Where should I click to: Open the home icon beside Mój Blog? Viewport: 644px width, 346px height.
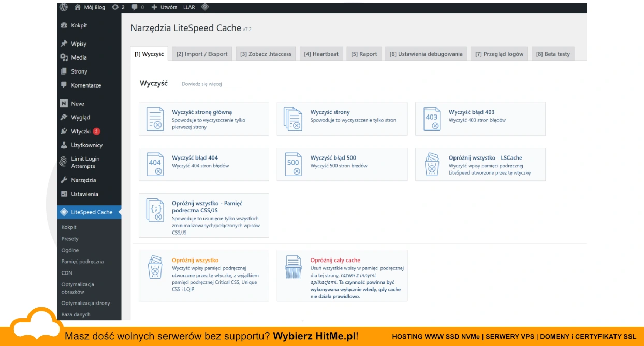(x=78, y=7)
